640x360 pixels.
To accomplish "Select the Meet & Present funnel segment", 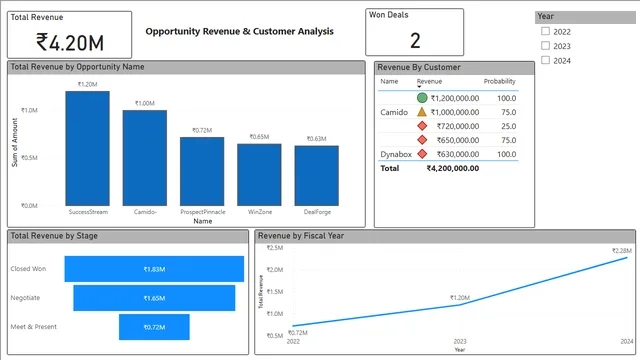I will (154, 327).
